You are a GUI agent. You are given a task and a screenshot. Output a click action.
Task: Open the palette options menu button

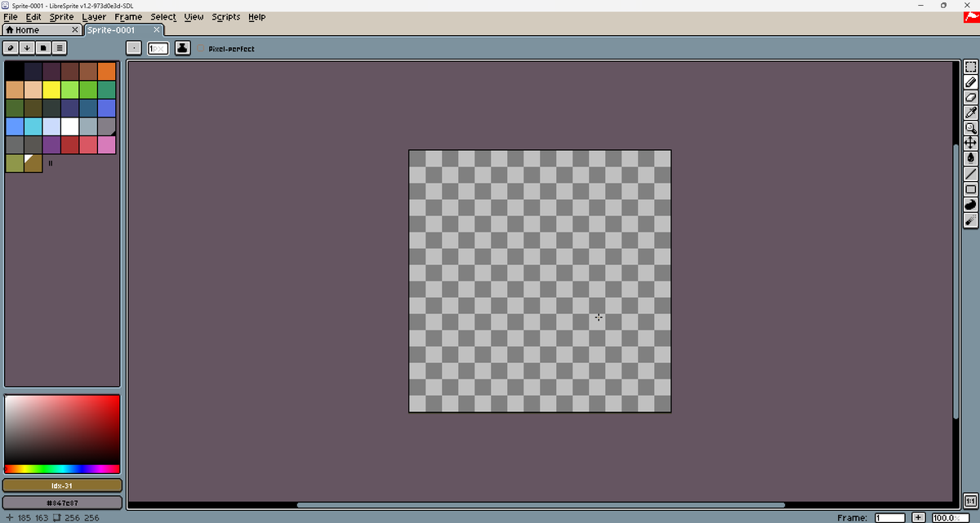pyautogui.click(x=59, y=48)
